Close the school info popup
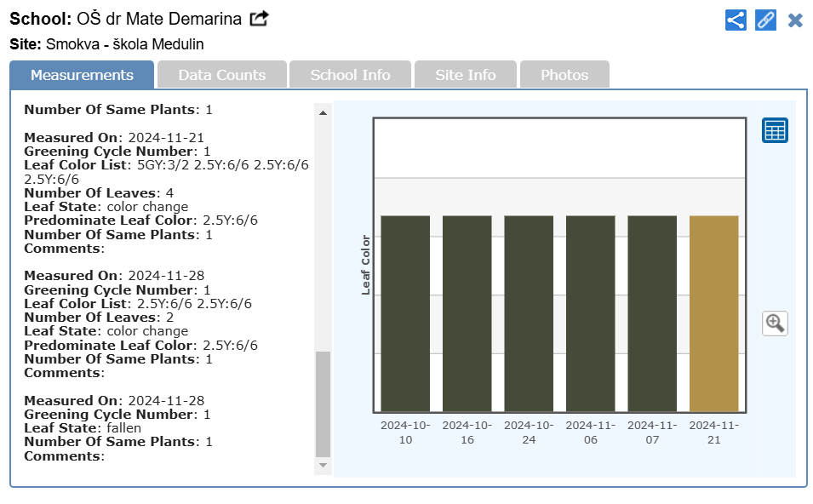 [x=795, y=20]
